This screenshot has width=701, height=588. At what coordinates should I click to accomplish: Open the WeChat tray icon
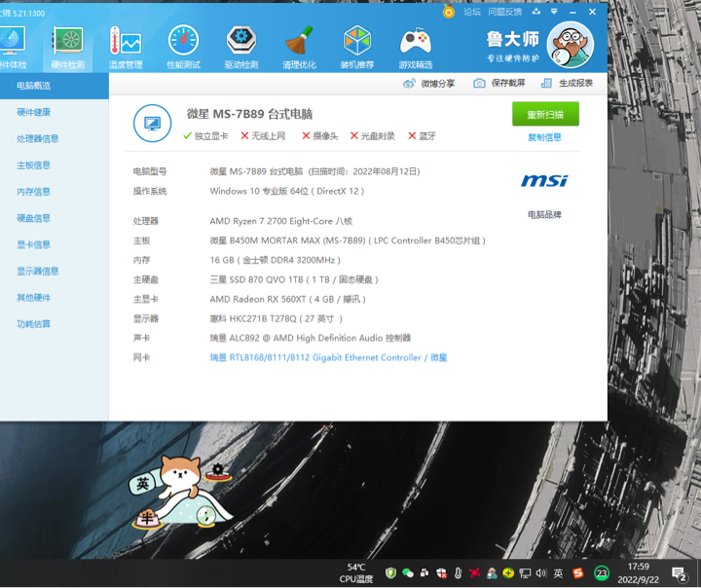[x=408, y=572]
